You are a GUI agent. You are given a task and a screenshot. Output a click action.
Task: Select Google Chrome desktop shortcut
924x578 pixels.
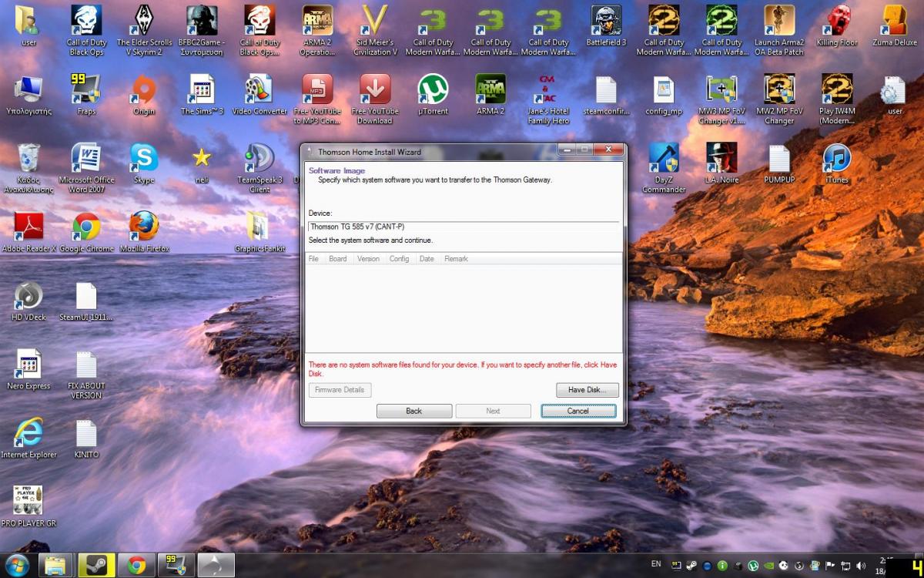[x=86, y=232]
